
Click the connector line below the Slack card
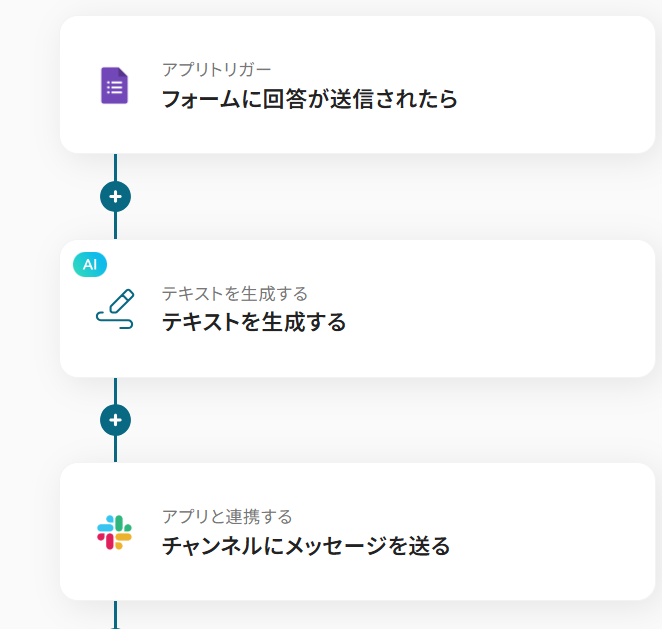116,613
